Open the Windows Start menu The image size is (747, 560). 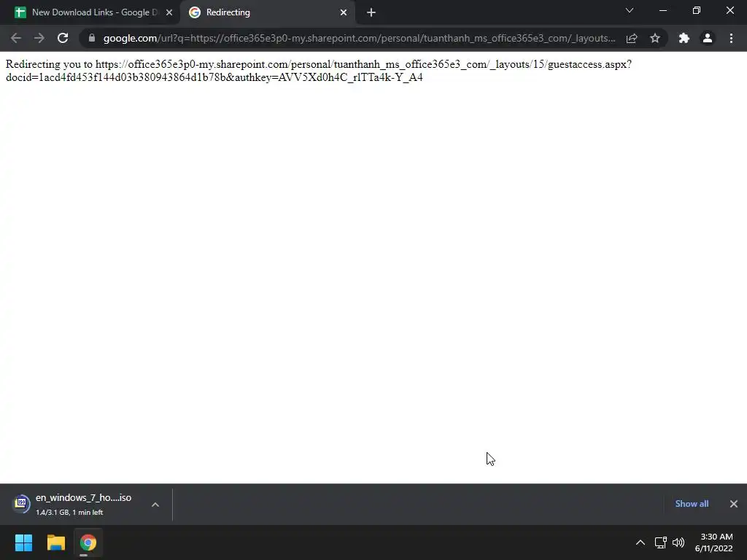23,542
